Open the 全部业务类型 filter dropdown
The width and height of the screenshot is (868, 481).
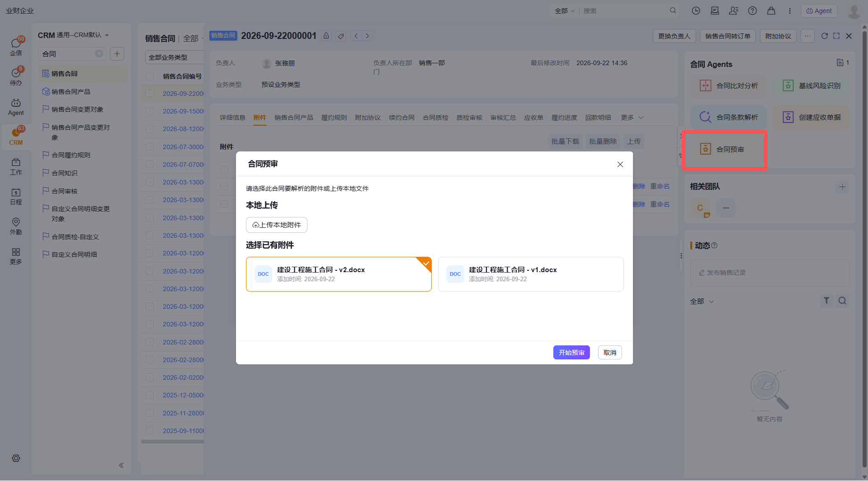click(175, 57)
